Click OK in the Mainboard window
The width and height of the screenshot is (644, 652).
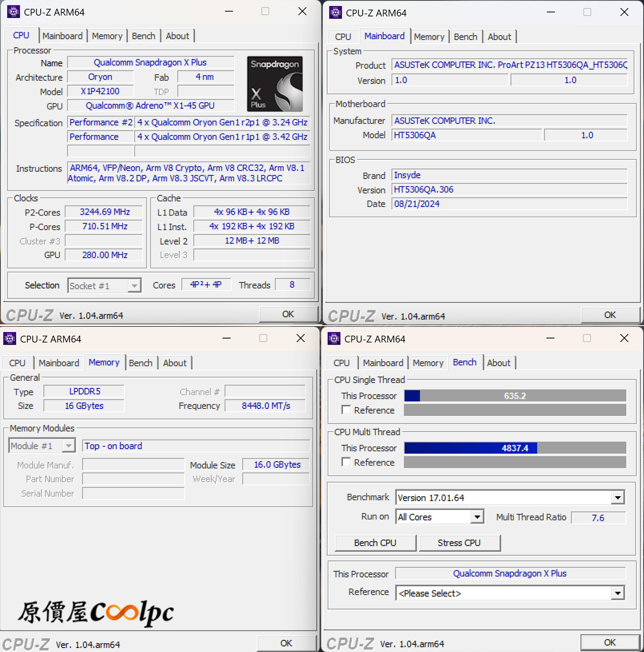pos(610,315)
